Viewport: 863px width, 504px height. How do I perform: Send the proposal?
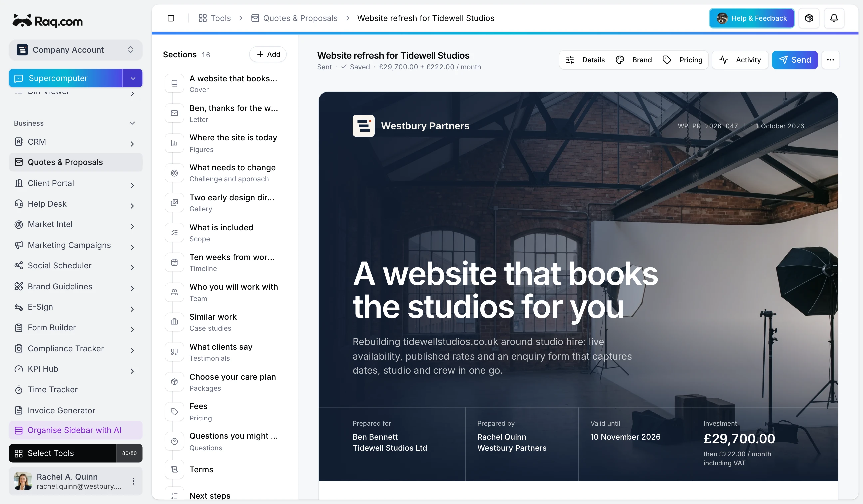click(x=794, y=60)
